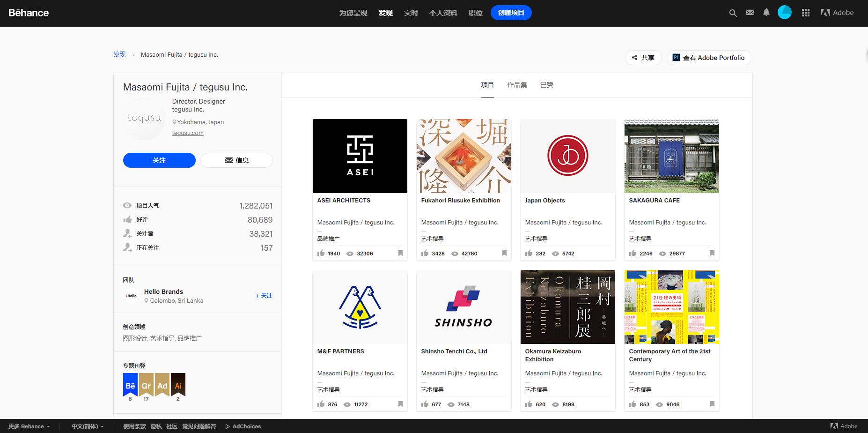This screenshot has height=433, width=868.
Task: Bookmark the ASEI ARCHITECTS project
Action: click(400, 253)
